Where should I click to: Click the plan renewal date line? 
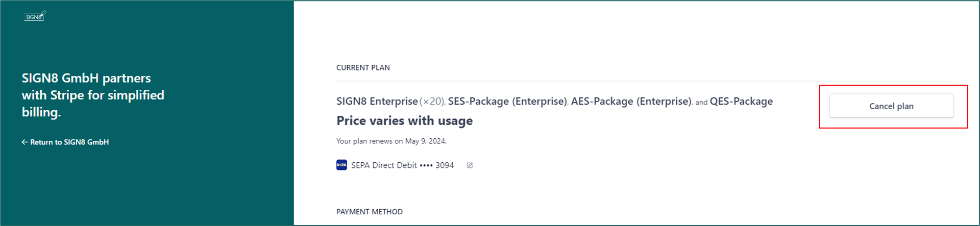tap(391, 141)
